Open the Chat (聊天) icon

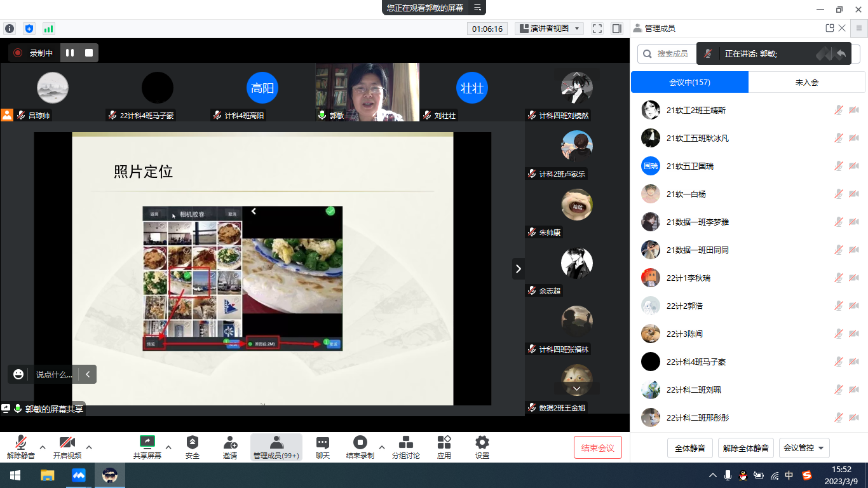(323, 447)
